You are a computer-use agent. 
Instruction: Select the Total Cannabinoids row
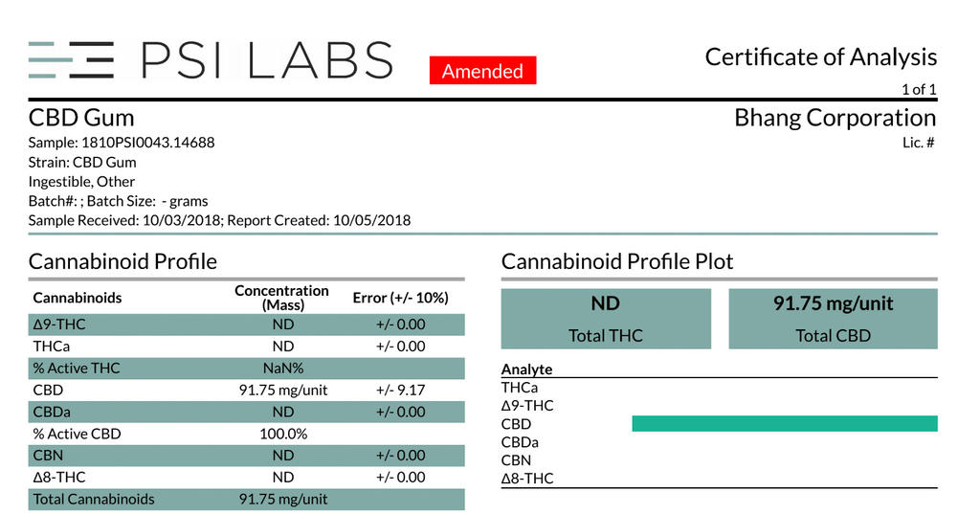pyautogui.click(x=246, y=499)
